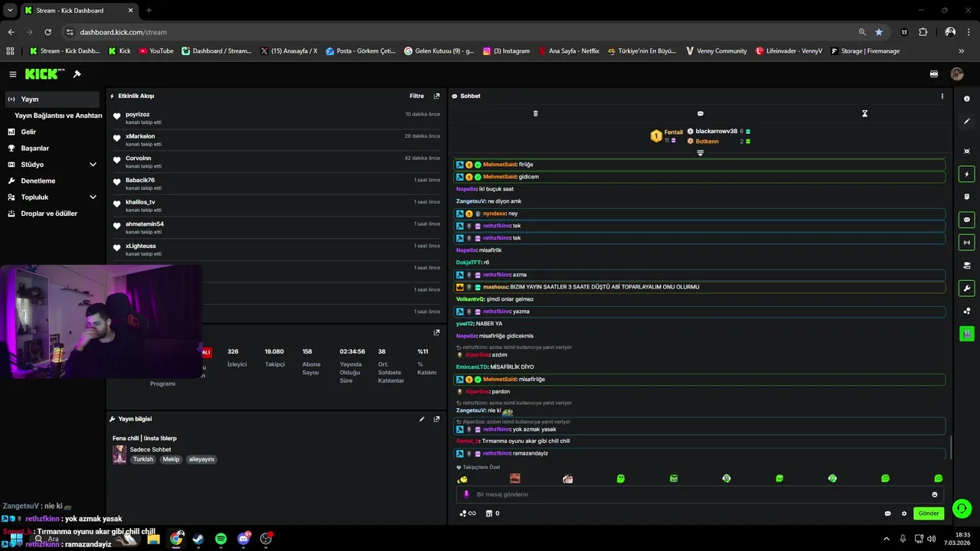Click the note icon in right sidebar
The image size is (980, 551).
pyautogui.click(x=966, y=197)
